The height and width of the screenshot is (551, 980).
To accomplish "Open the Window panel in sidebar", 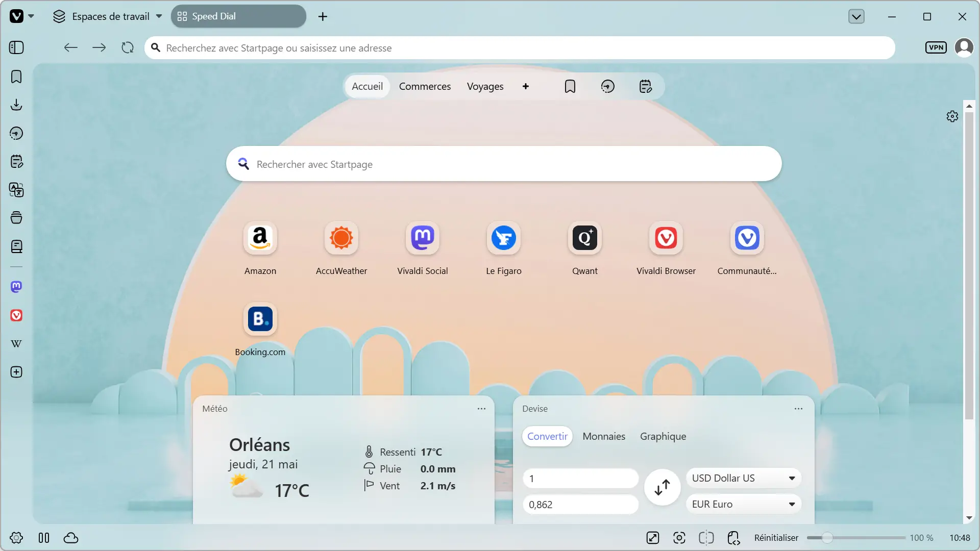I will pos(16,218).
